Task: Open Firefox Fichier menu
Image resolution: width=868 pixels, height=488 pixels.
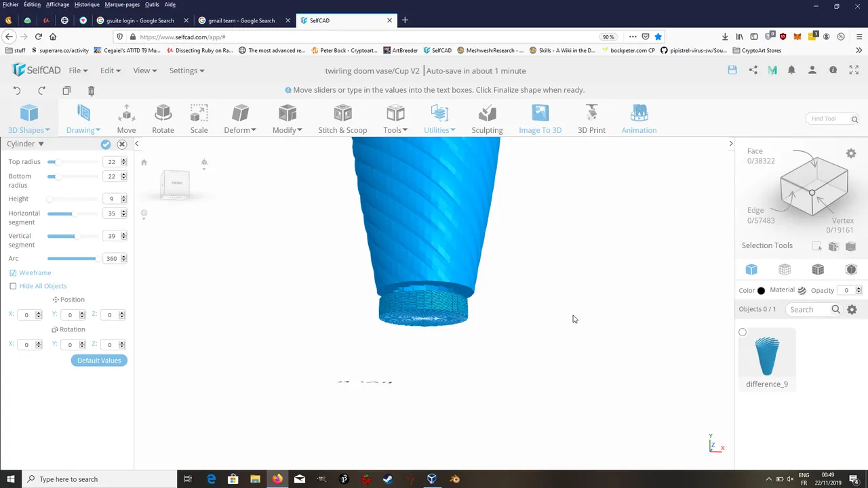Action: pos(10,5)
